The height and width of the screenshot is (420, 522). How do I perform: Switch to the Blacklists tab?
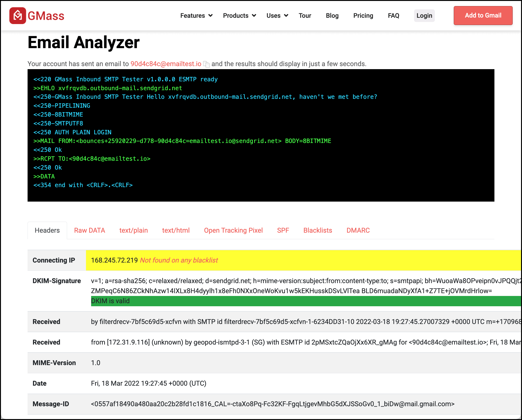318,230
